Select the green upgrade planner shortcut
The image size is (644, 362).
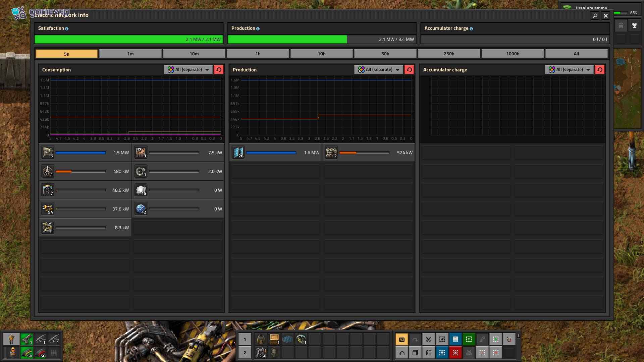coord(469,339)
